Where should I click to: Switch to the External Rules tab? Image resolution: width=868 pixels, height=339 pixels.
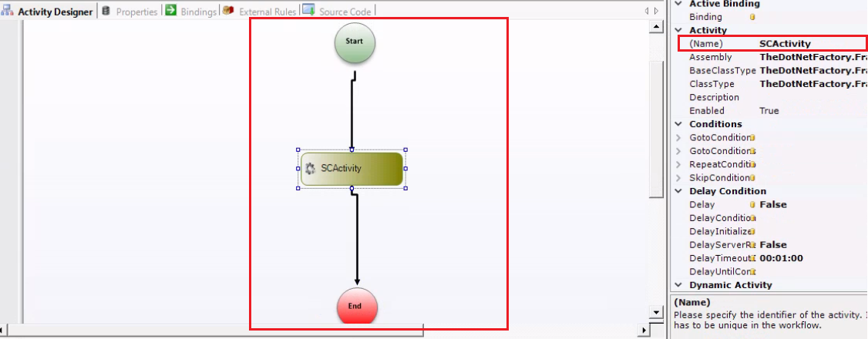(x=260, y=12)
